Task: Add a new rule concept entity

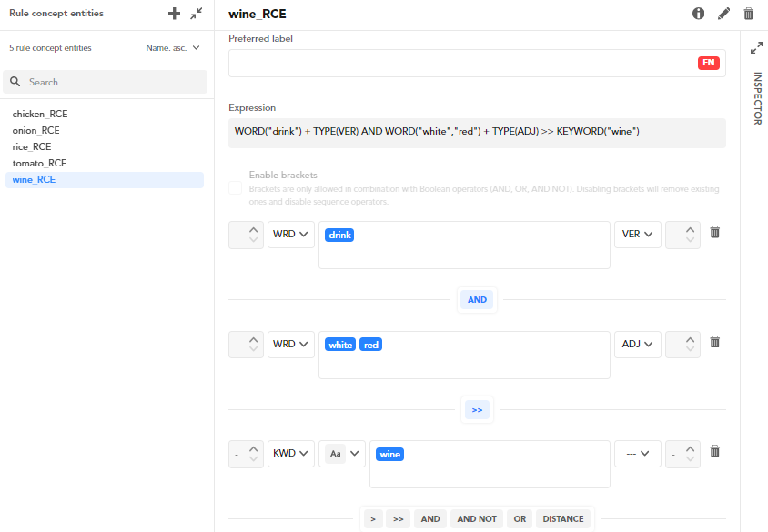Action: [175, 14]
